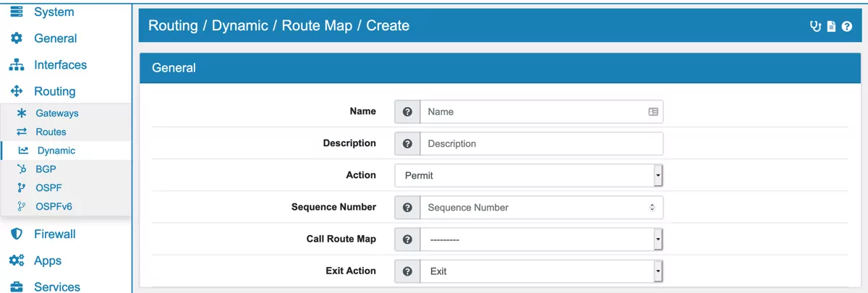Click help icon beside Sequence Number field
Viewport: 868px width, 293px height.
pyautogui.click(x=407, y=208)
